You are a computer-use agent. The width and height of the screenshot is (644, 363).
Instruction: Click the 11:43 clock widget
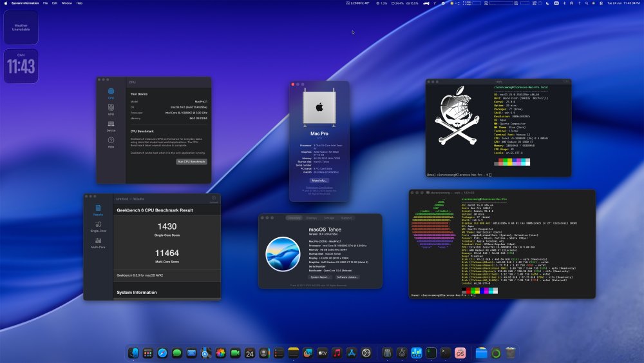tap(21, 66)
